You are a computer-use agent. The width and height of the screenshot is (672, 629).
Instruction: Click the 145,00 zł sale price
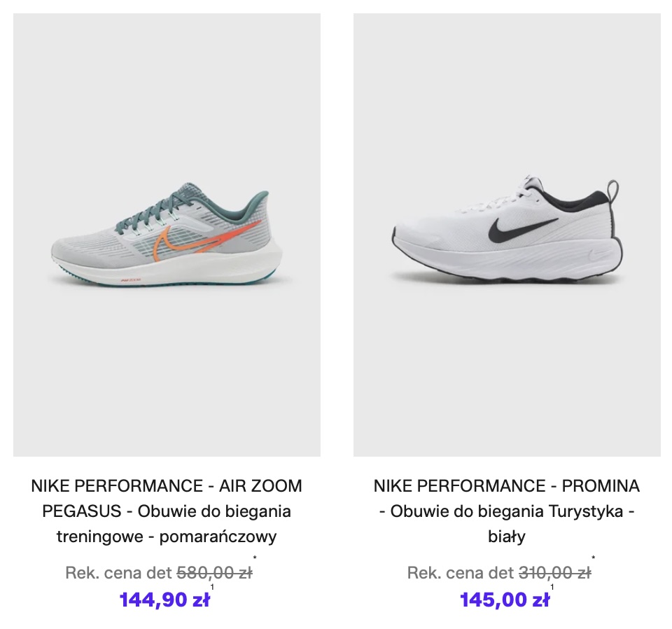pos(505,600)
